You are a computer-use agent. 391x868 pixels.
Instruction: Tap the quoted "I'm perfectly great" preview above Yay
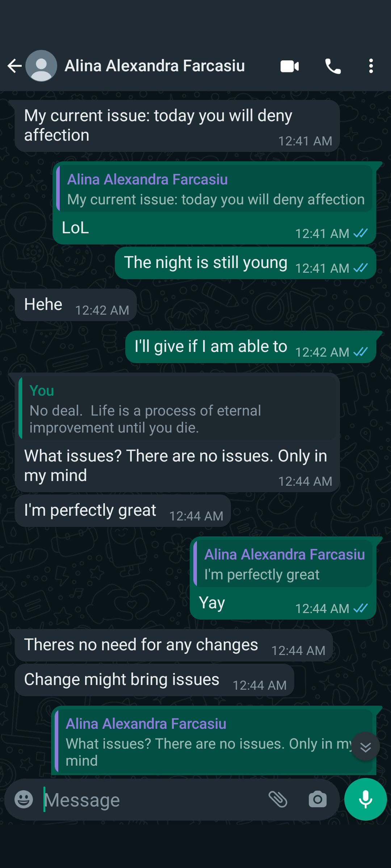coord(284,564)
